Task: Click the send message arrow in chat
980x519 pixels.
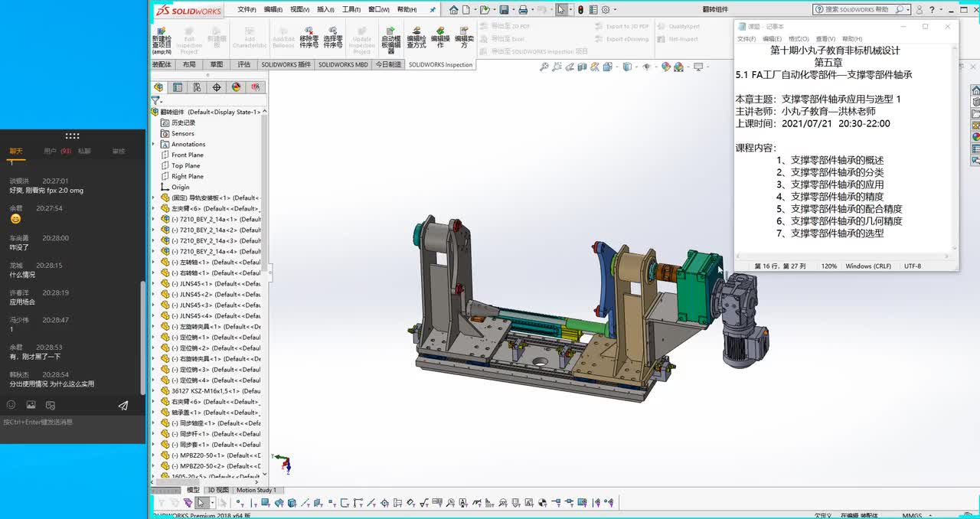Action: (123, 406)
